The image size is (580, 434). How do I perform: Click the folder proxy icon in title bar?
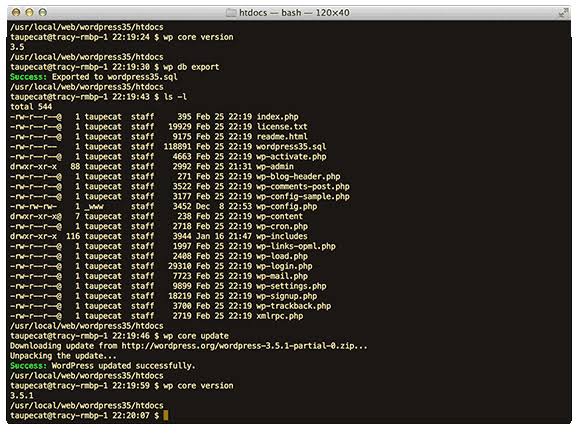[x=231, y=13]
